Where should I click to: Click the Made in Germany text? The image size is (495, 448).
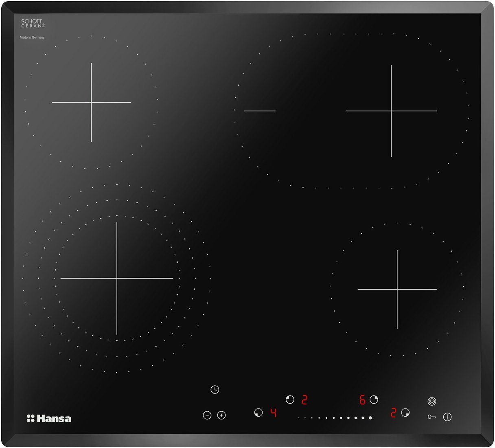(x=32, y=37)
